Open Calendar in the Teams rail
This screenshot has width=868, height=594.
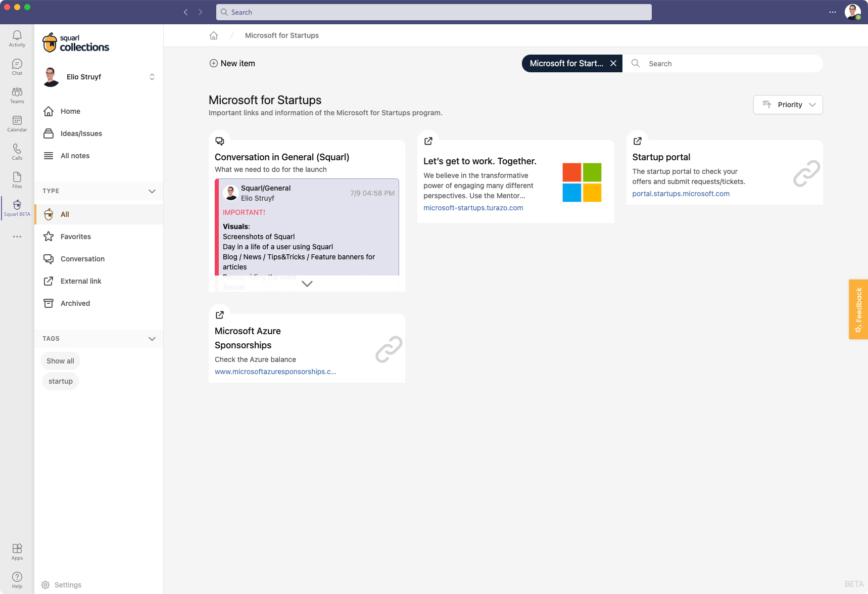tap(17, 123)
